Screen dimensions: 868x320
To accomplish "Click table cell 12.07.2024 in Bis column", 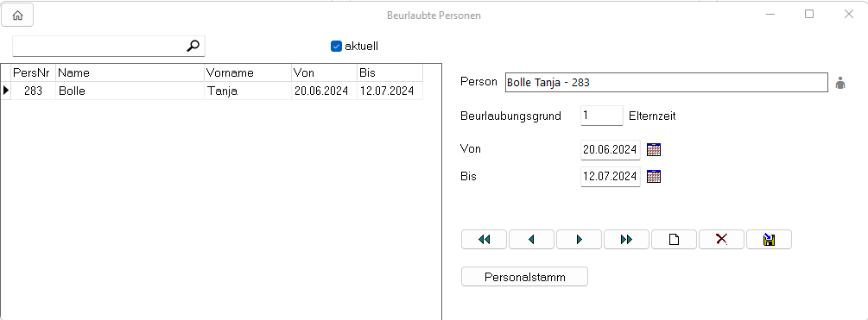I will click(x=390, y=91).
